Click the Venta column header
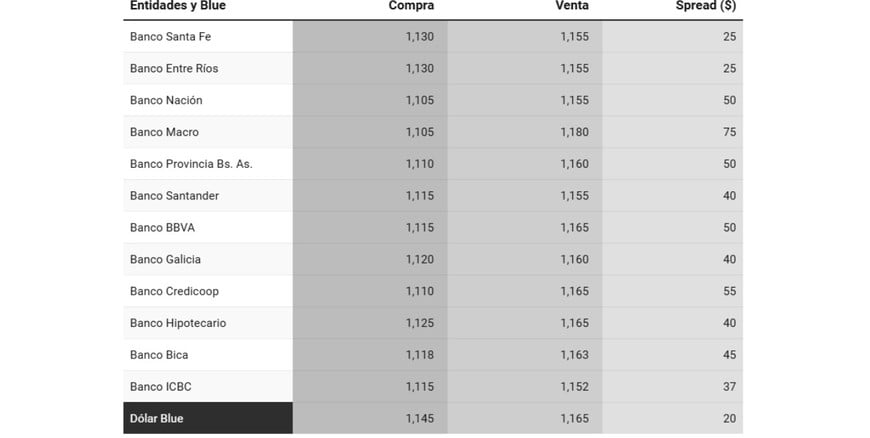 click(572, 6)
